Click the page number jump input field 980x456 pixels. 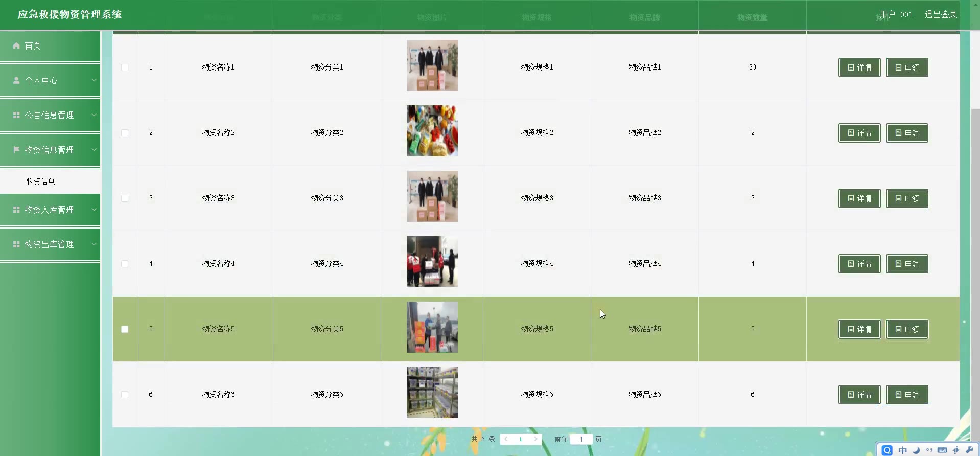[x=581, y=439]
